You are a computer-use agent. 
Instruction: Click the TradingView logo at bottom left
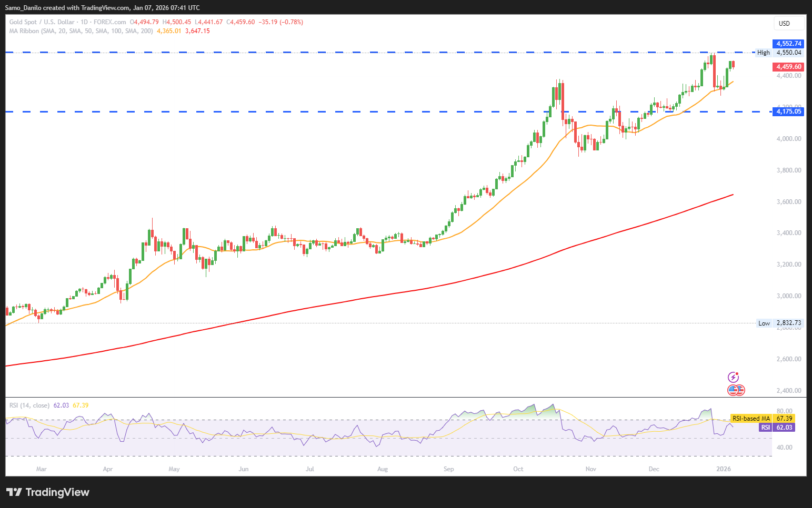48,492
